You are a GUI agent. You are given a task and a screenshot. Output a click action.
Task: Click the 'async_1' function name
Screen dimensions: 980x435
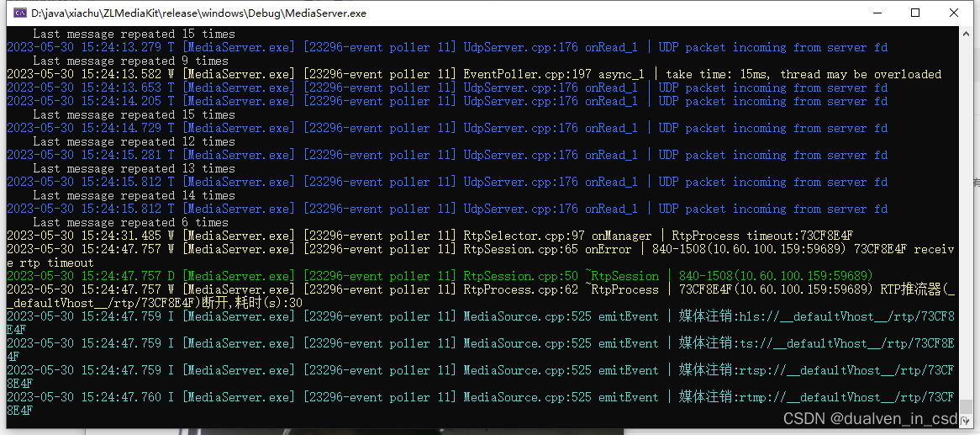[x=621, y=75]
